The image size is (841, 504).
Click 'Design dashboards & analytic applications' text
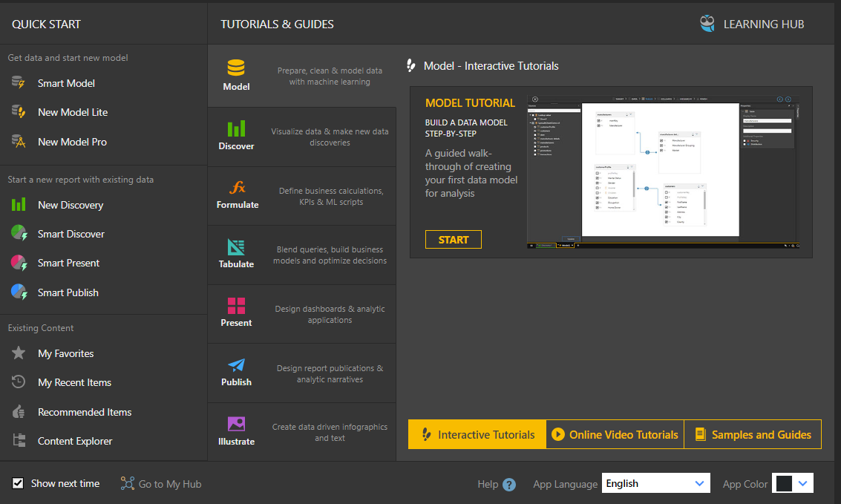330,314
